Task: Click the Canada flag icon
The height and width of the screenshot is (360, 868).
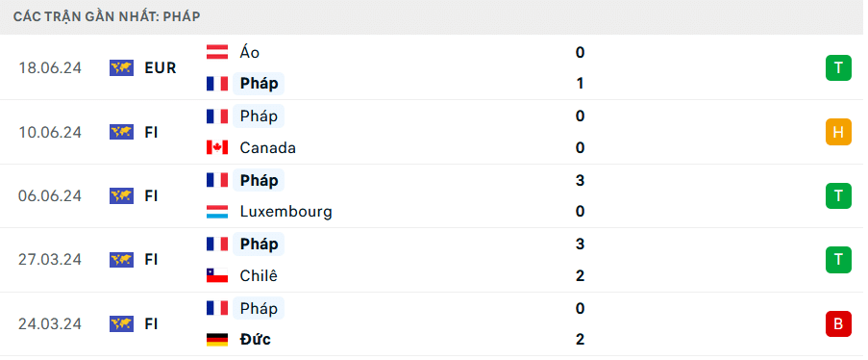Action: pos(217,147)
